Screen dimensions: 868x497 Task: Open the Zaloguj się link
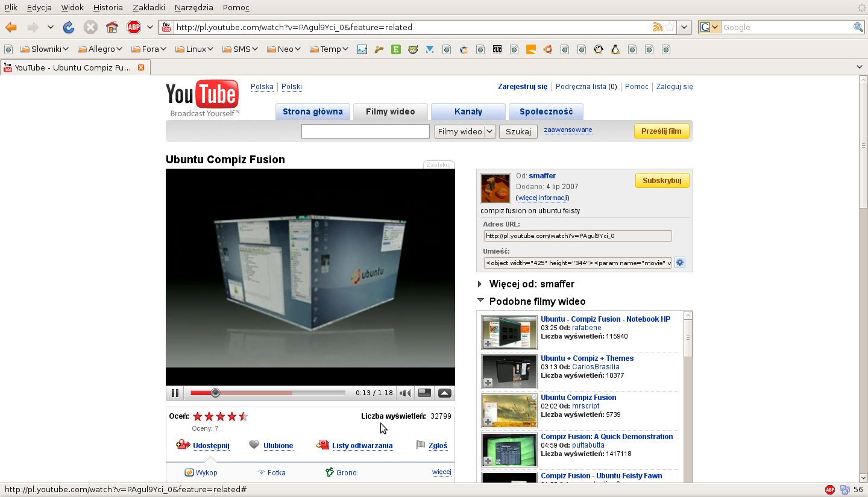(675, 87)
